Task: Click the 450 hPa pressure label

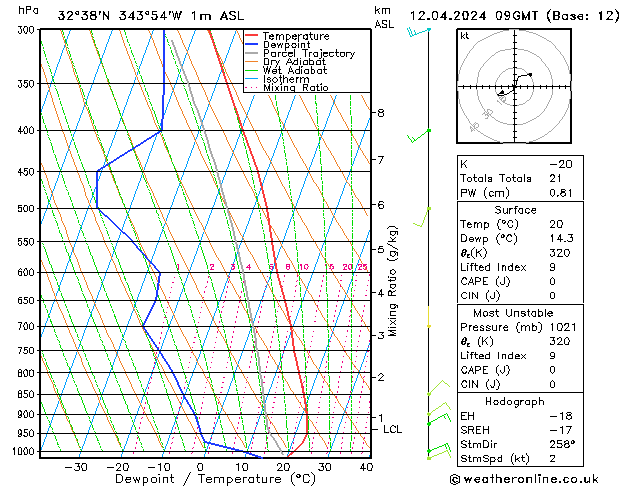Action: [x=28, y=172]
